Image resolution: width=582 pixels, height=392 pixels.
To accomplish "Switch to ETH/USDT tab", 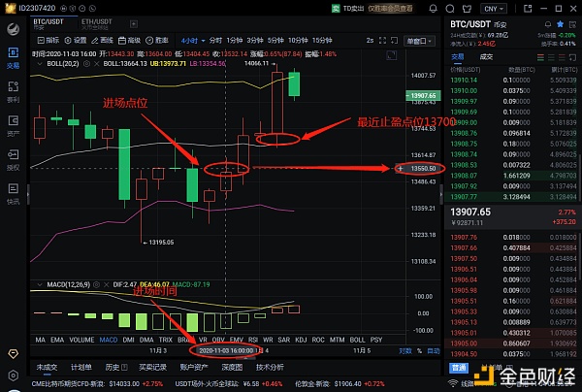I will coord(96,23).
